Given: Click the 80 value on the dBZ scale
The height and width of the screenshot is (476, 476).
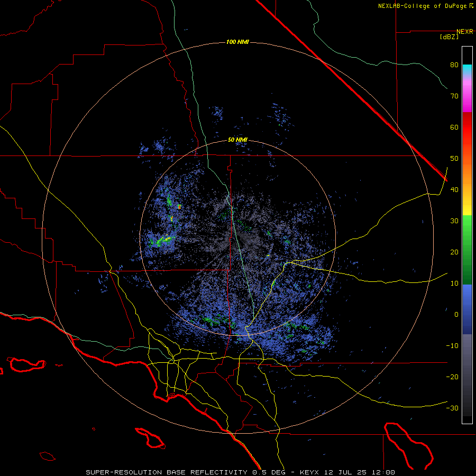Looking at the screenshot, I should click(454, 65).
